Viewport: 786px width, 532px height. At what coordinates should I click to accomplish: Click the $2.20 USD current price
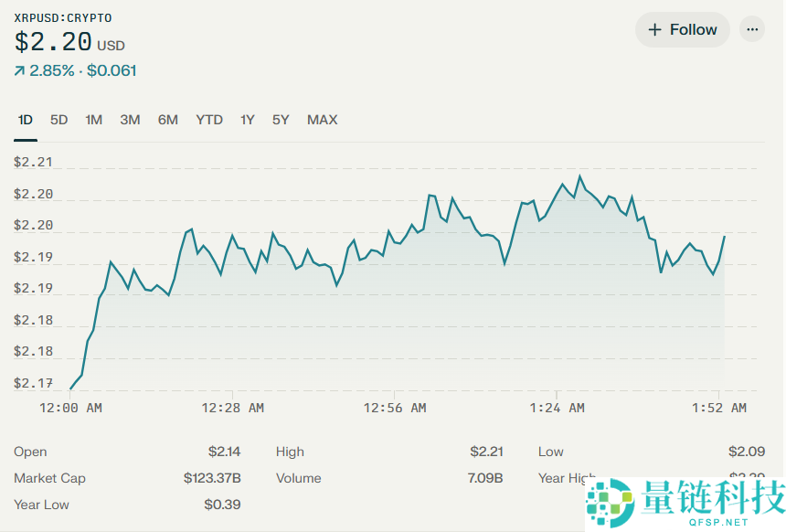coord(69,42)
